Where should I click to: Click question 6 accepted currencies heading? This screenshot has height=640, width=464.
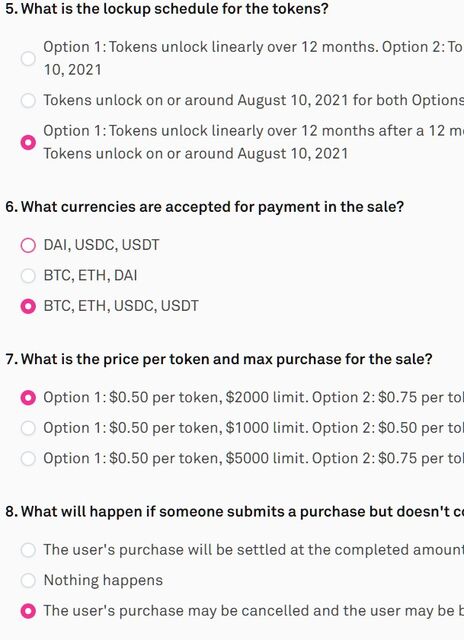(x=204, y=207)
